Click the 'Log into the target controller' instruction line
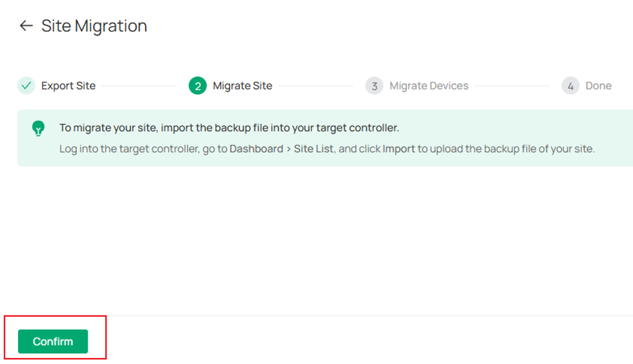633x364 pixels. pos(327,148)
